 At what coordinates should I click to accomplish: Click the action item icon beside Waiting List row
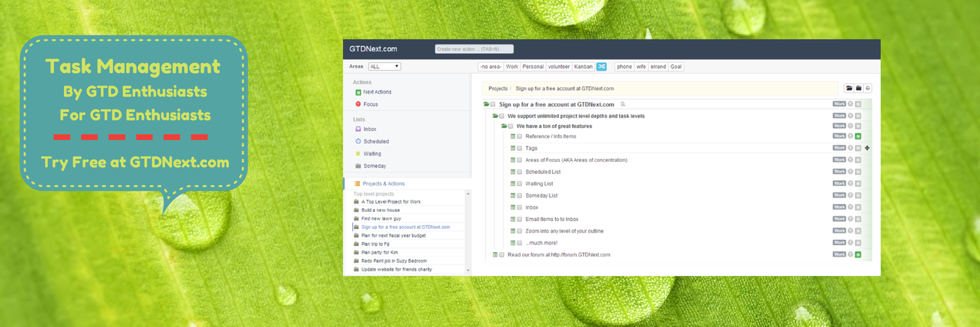[513, 184]
